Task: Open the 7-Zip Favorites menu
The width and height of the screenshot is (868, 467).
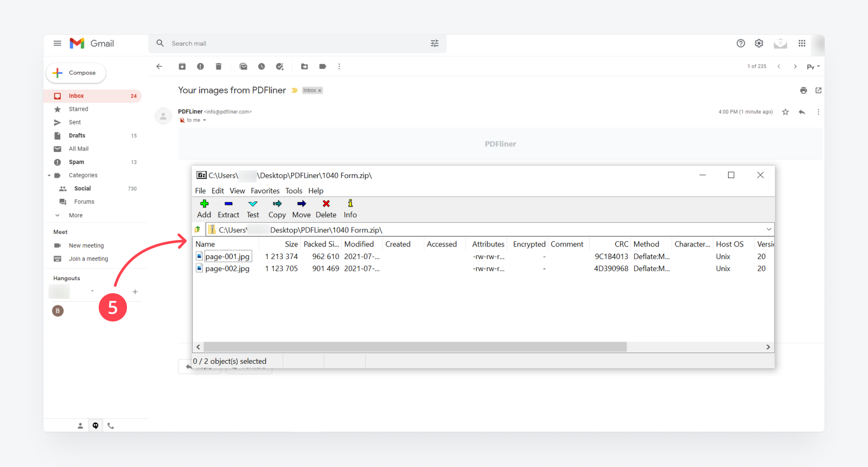Action: point(265,191)
